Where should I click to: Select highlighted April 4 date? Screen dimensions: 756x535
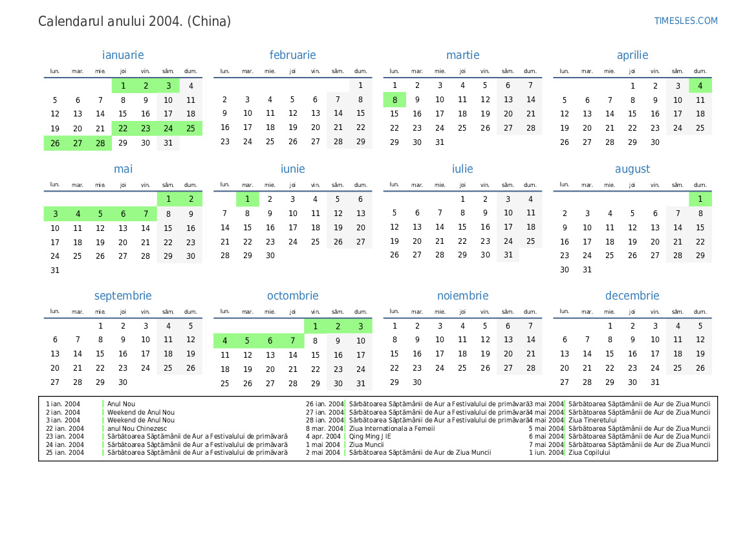tap(700, 85)
